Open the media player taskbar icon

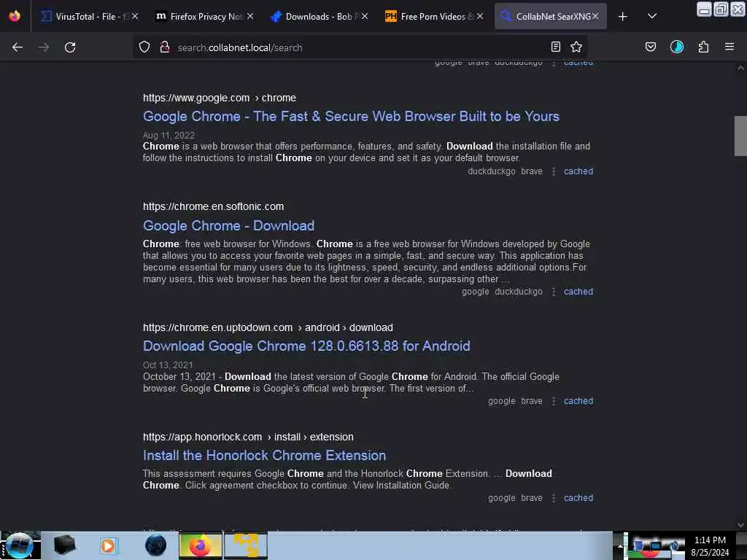pos(108,545)
